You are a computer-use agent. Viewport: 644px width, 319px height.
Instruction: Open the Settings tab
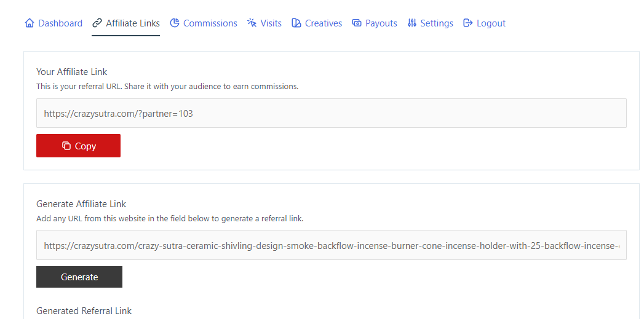(437, 23)
